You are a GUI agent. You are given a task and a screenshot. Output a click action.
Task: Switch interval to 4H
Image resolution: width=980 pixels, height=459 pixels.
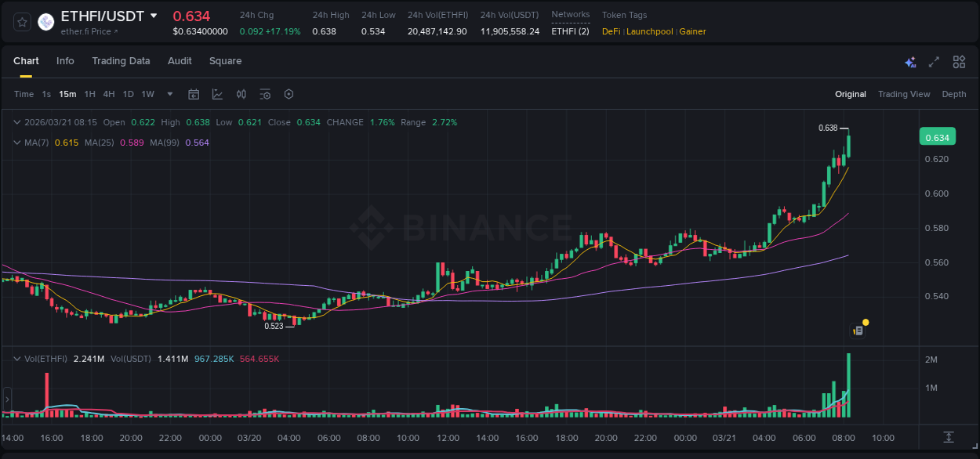108,94
